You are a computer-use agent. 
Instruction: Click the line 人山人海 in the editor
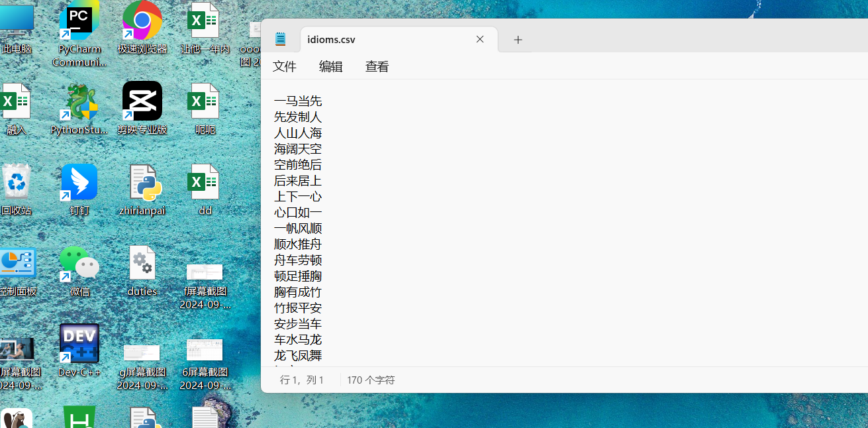point(298,133)
